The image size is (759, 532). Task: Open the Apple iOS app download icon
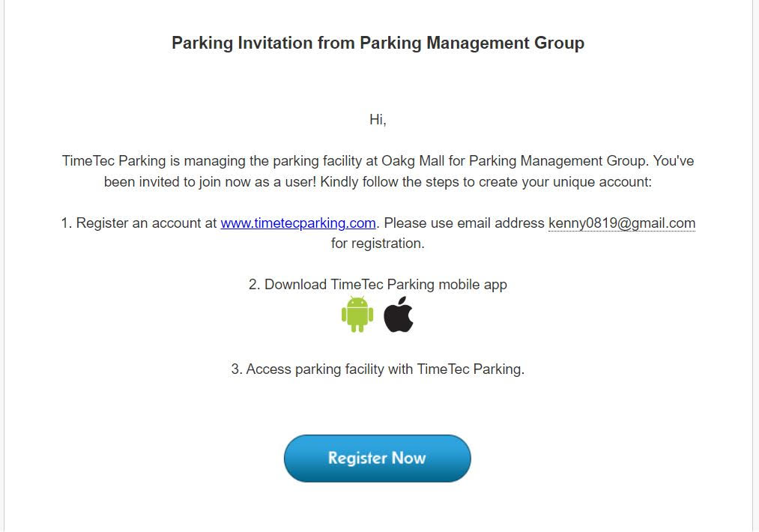[x=399, y=314]
